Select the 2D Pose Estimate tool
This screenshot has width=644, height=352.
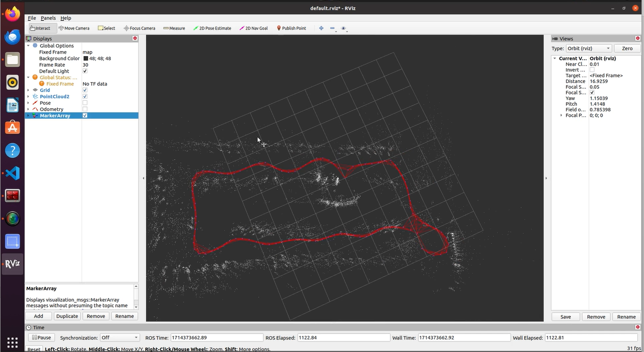(212, 28)
